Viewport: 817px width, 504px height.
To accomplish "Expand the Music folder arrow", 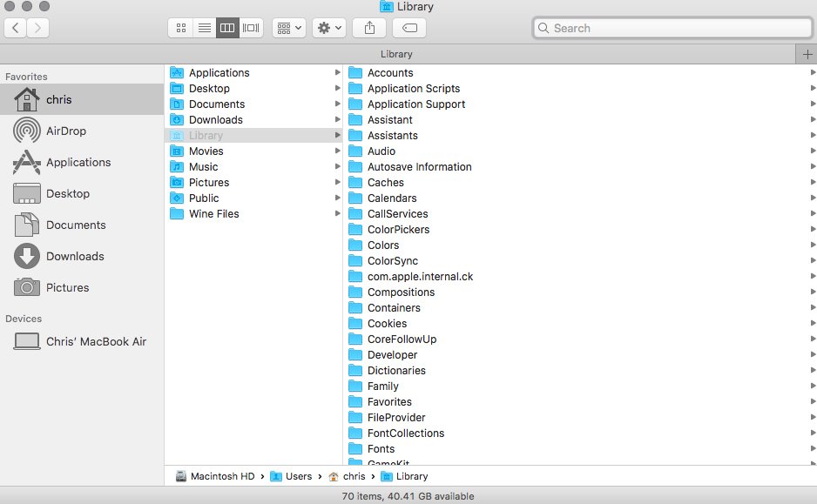I will [x=338, y=166].
